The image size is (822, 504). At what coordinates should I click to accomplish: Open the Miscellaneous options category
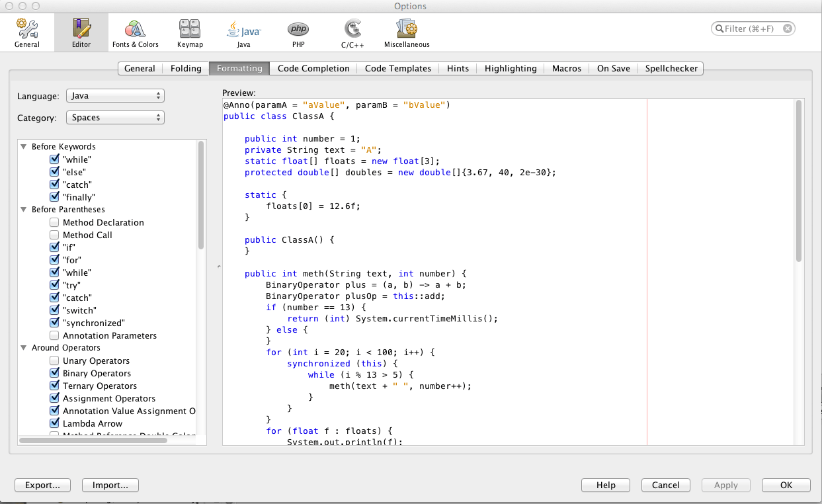coord(407,33)
